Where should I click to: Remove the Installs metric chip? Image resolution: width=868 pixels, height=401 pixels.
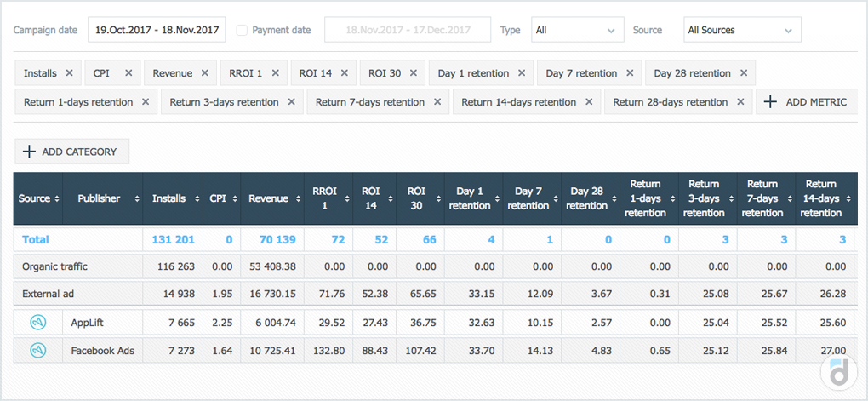(69, 73)
